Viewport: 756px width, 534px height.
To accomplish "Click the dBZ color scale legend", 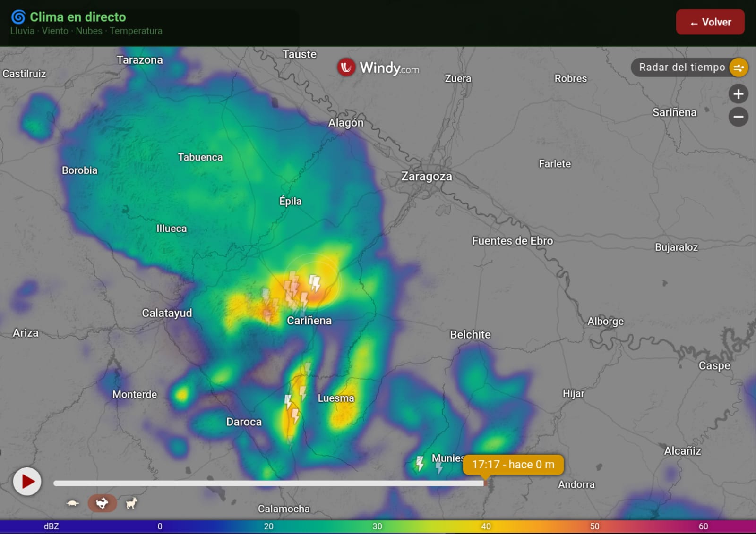I will [x=378, y=526].
